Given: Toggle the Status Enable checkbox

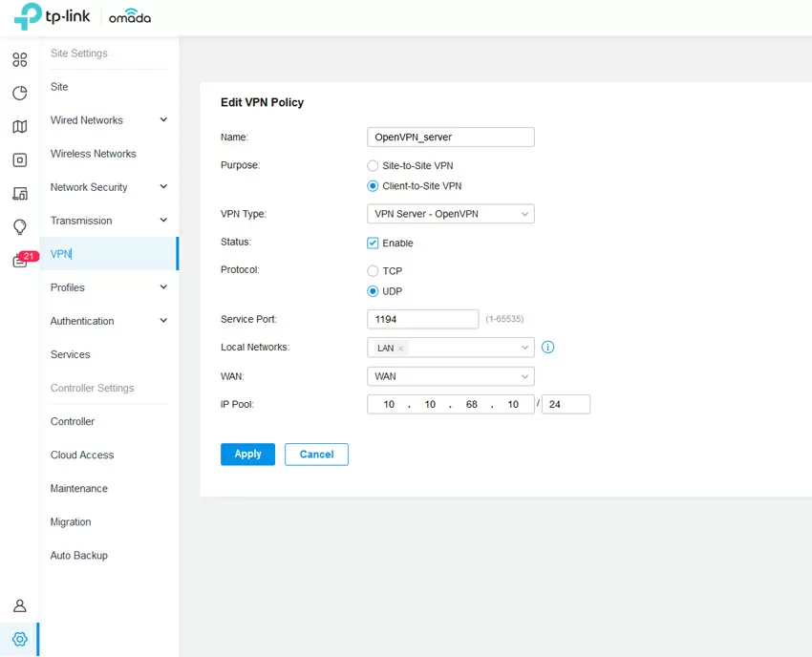Looking at the screenshot, I should (x=373, y=244).
